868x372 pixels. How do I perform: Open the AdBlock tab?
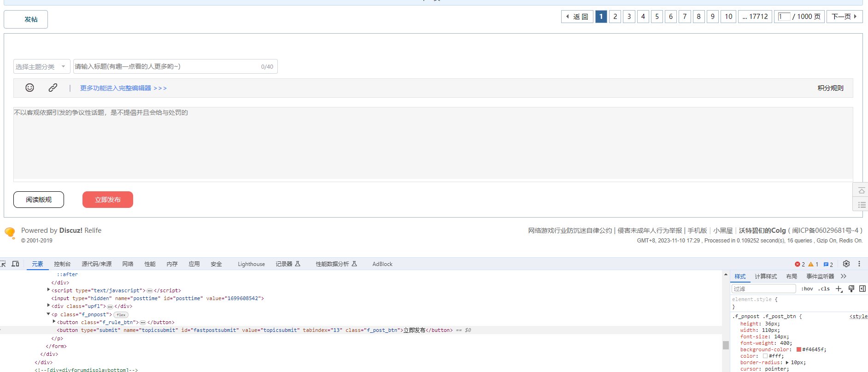coord(382,264)
